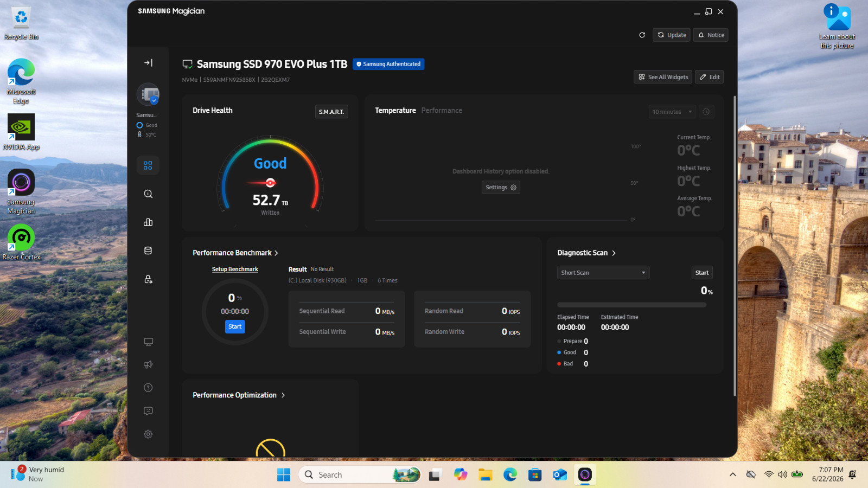Image resolution: width=868 pixels, height=488 pixels.
Task: Click the Update button
Action: click(x=672, y=35)
